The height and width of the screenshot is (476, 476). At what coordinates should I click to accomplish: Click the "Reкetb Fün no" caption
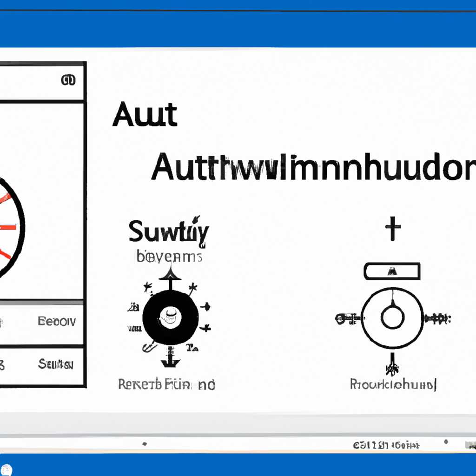[167, 384]
